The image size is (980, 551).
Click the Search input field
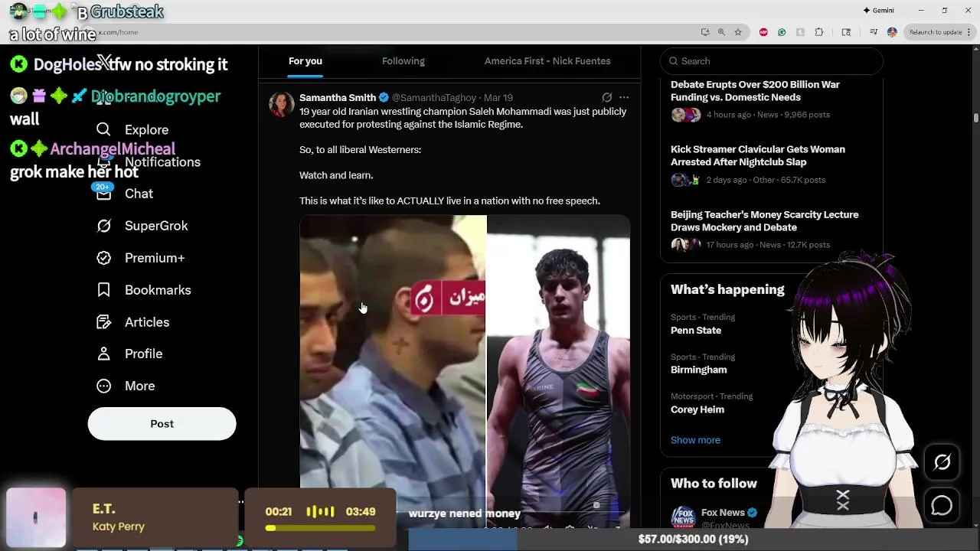[772, 61]
